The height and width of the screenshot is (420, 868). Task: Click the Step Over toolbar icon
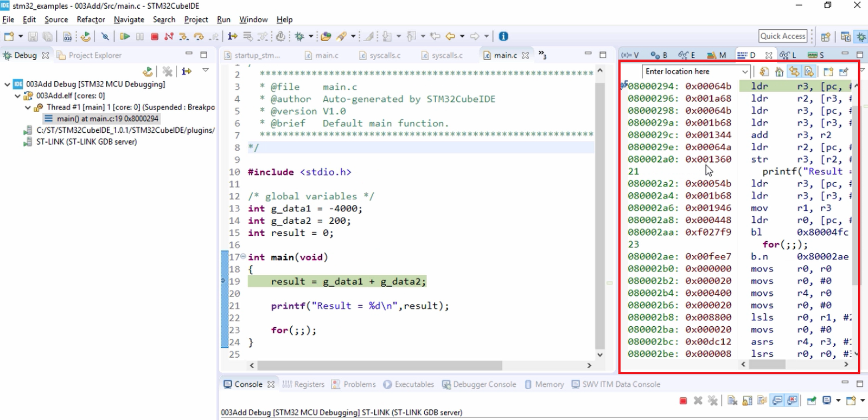coord(199,36)
